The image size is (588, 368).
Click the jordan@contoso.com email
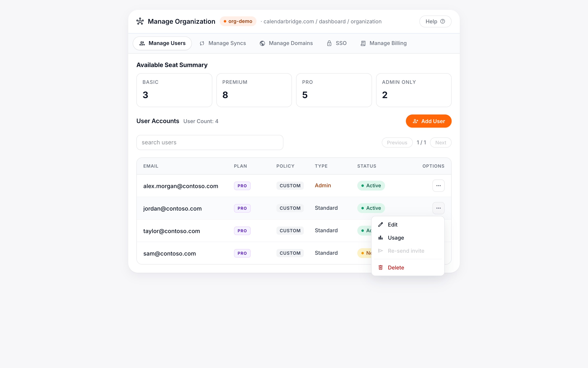(172, 209)
